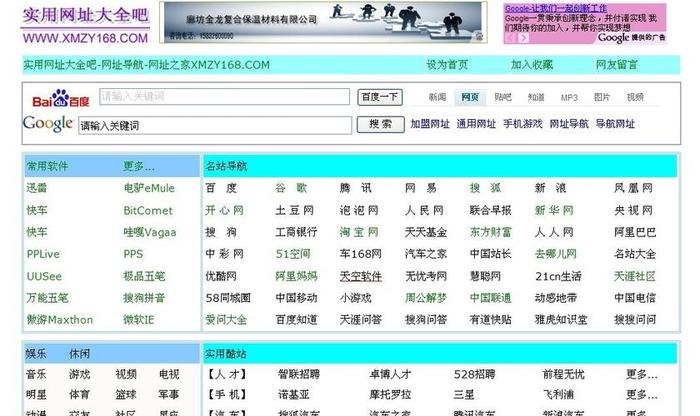The width and height of the screenshot is (700, 416).
Task: Open the 诺基亚 link in 手机 row
Action: (294, 395)
